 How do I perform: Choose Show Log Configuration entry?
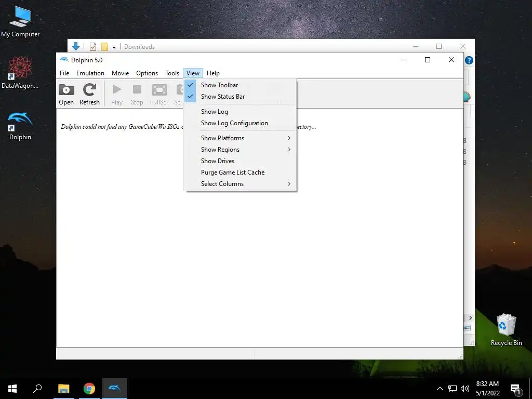point(240,123)
